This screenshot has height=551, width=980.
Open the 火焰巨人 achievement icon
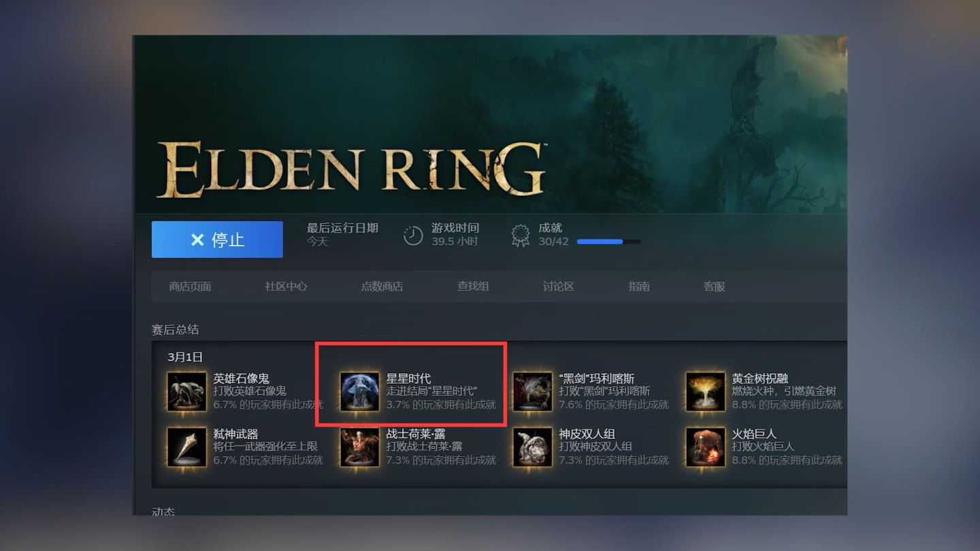point(705,447)
